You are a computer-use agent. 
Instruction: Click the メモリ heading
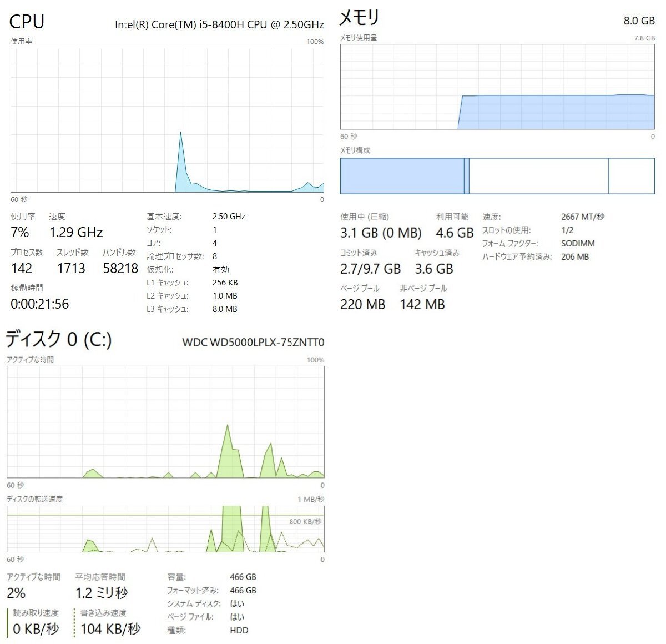[x=360, y=17]
